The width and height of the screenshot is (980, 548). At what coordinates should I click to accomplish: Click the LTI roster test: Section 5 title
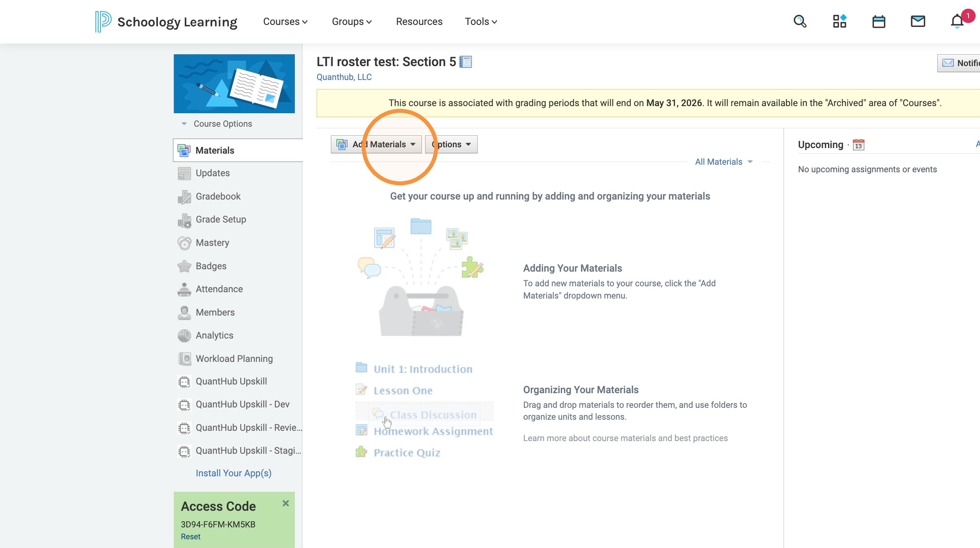click(x=386, y=62)
